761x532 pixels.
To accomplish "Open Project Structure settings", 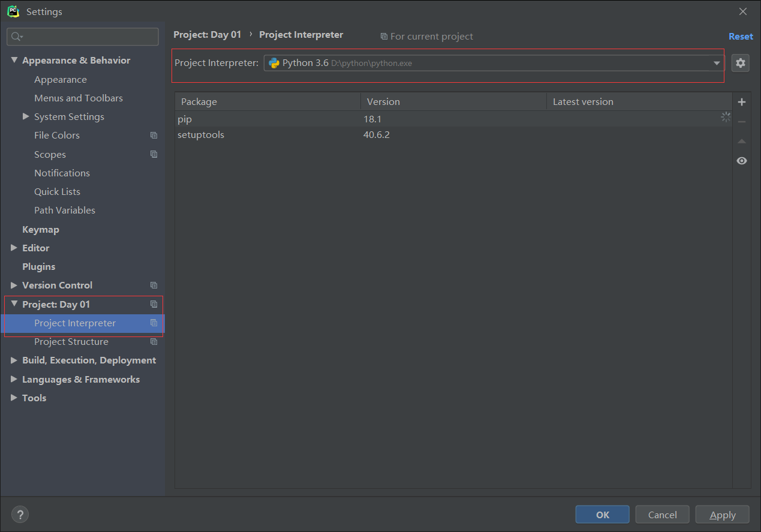I will [x=71, y=342].
